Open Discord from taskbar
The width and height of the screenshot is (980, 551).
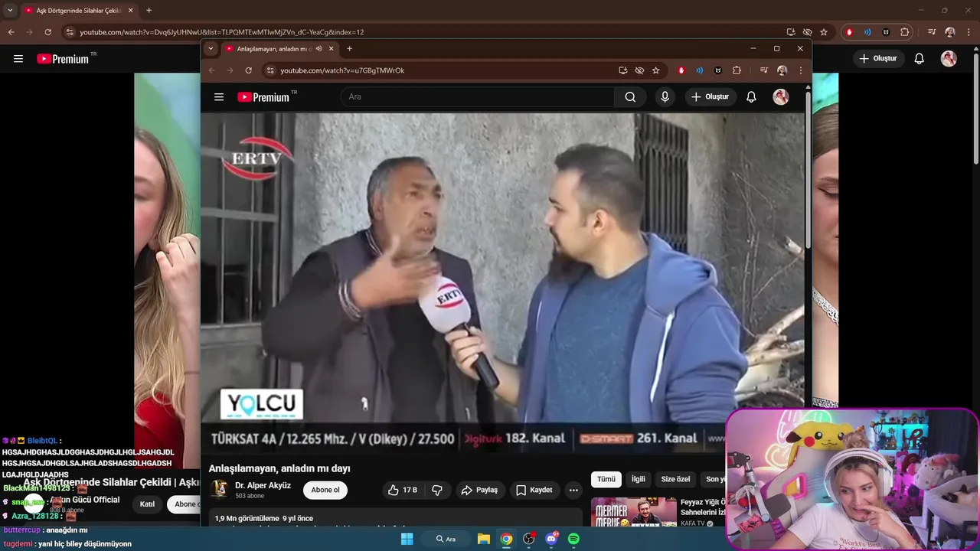(551, 539)
